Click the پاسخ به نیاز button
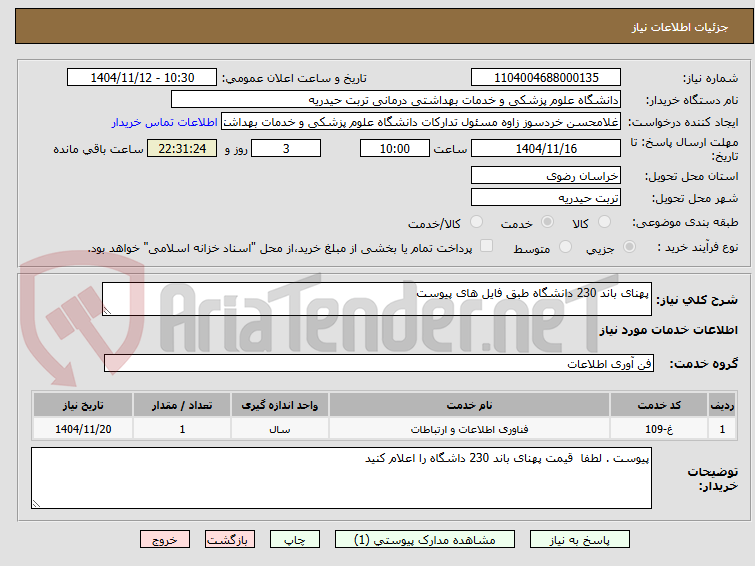Image resolution: width=755 pixels, height=566 pixels. click(580, 540)
